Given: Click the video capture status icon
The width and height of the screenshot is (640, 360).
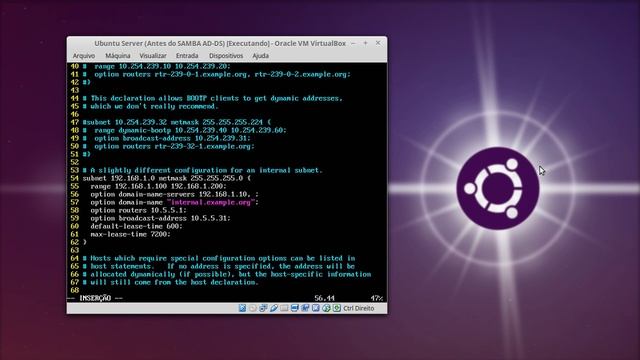Looking at the screenshot, I should [x=305, y=308].
